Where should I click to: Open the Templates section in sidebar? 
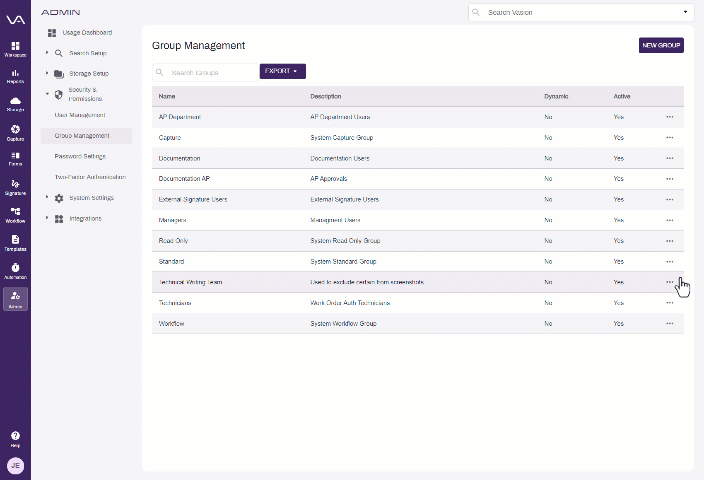(x=15, y=242)
